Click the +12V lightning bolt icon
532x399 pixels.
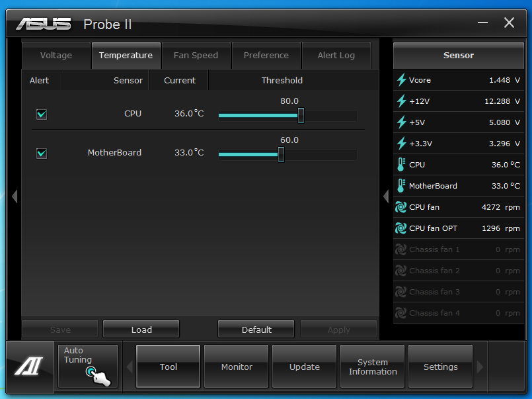401,101
